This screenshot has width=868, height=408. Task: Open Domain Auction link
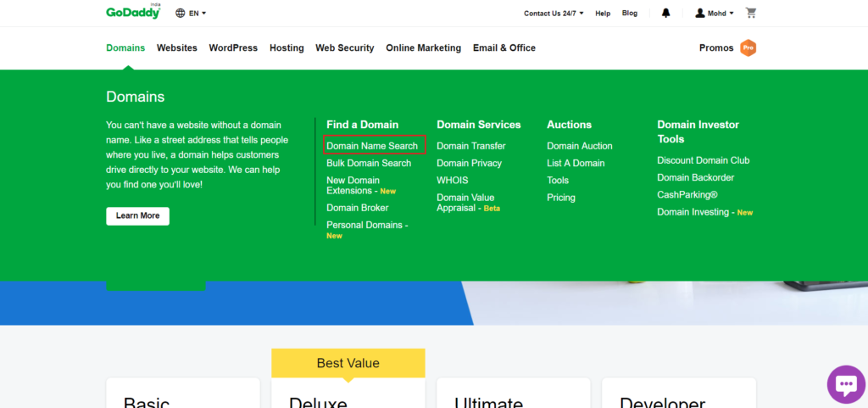(x=580, y=146)
